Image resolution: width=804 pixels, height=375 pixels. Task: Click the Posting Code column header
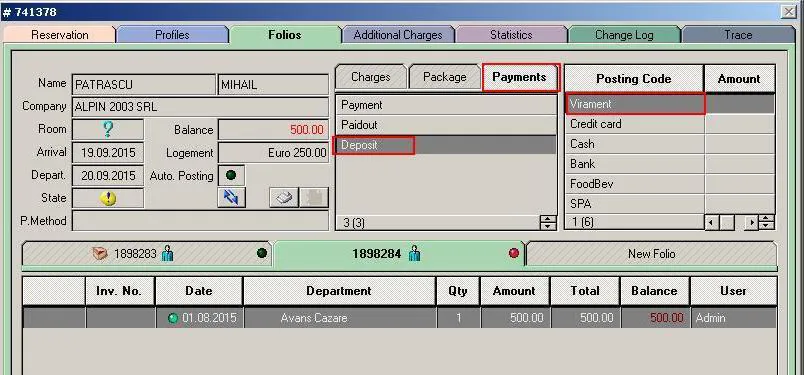pyautogui.click(x=634, y=78)
